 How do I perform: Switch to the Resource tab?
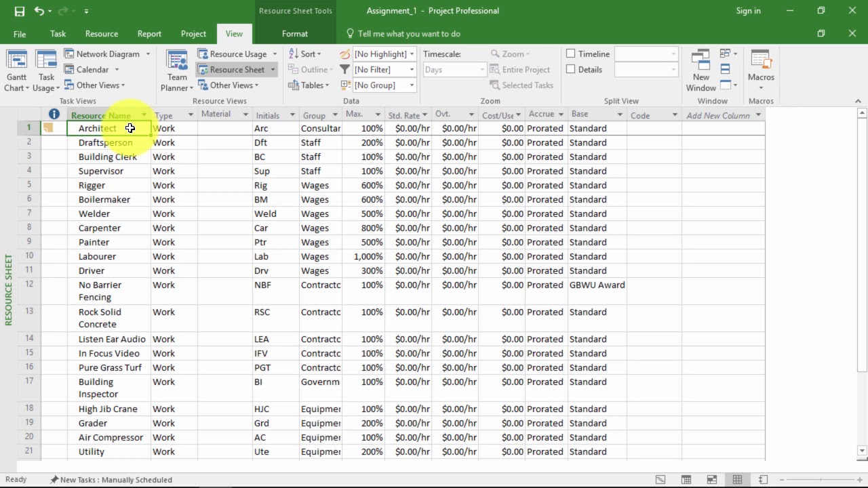[102, 33]
